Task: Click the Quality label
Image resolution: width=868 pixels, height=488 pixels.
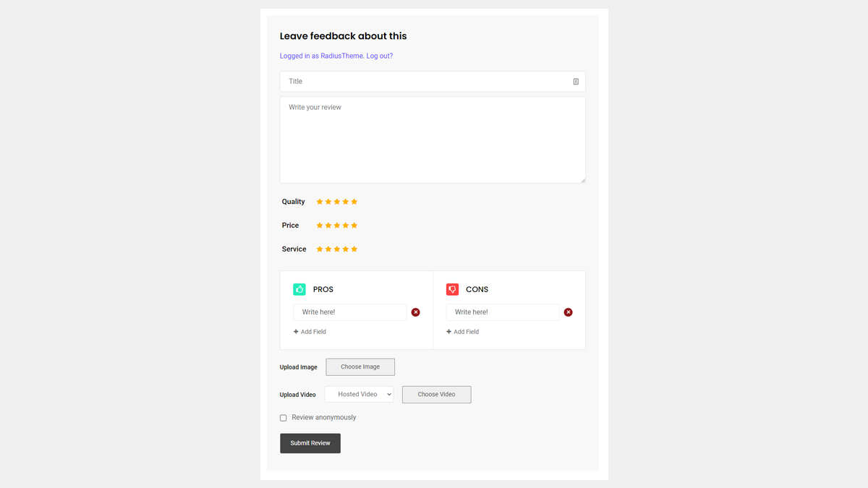Action: [294, 202]
